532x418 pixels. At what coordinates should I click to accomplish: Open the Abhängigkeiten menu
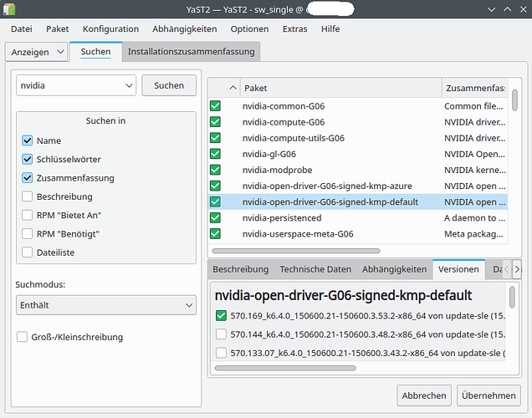(185, 28)
